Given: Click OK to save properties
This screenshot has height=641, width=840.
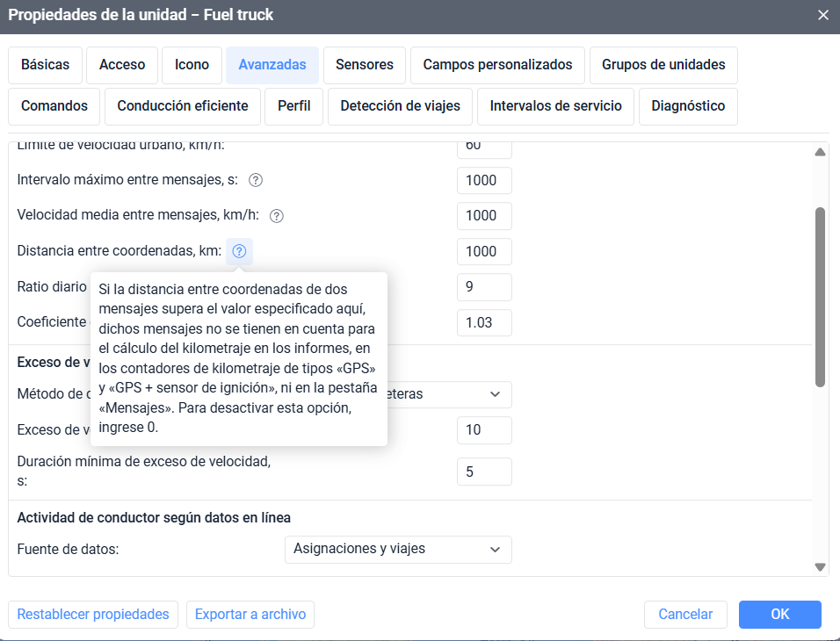Looking at the screenshot, I should click(x=779, y=614).
